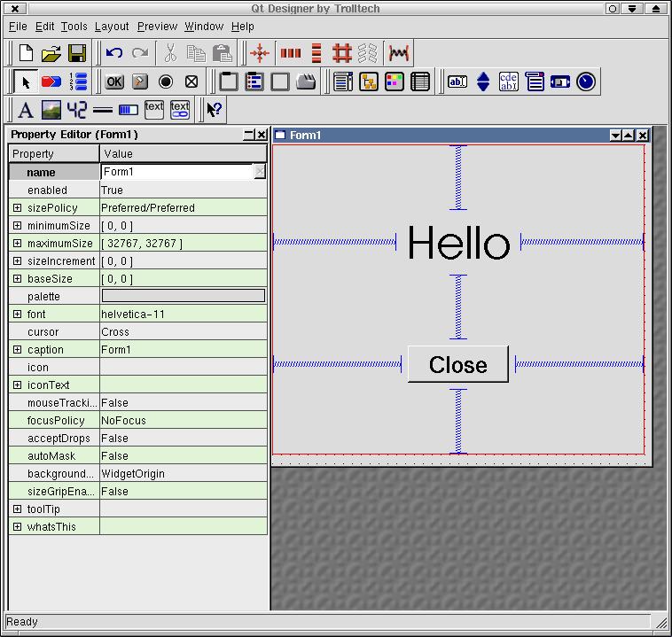672x637 pixels.
Task: Select the Dial widget tool
Action: pyautogui.click(x=586, y=82)
